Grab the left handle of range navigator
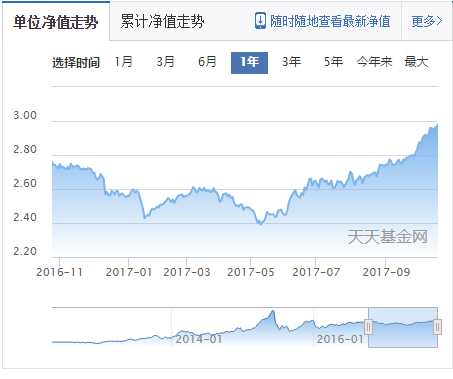Image resolution: width=453 pixels, height=379 pixels. point(369,327)
